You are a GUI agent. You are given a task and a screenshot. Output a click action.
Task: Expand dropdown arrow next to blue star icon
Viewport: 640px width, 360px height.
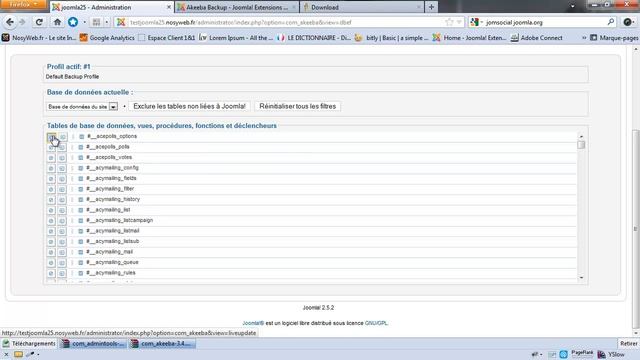84,22
